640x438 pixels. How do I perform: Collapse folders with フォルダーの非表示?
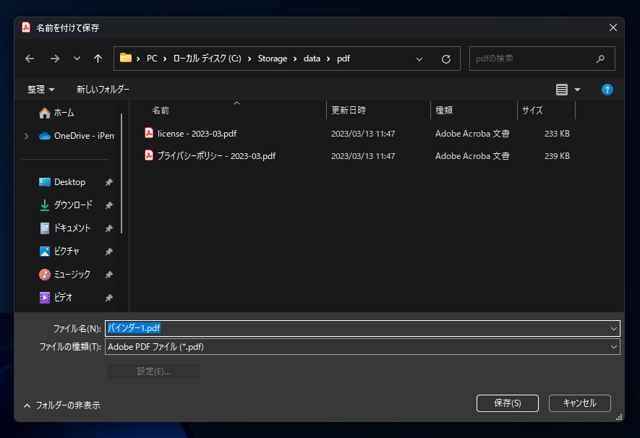[62, 405]
